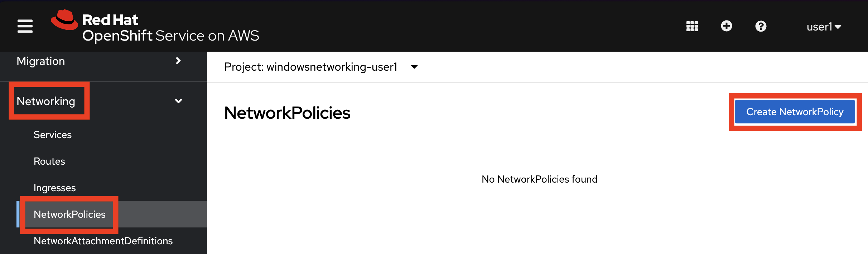
Task: Click the NetworkPolicies page heading
Action: 287,113
